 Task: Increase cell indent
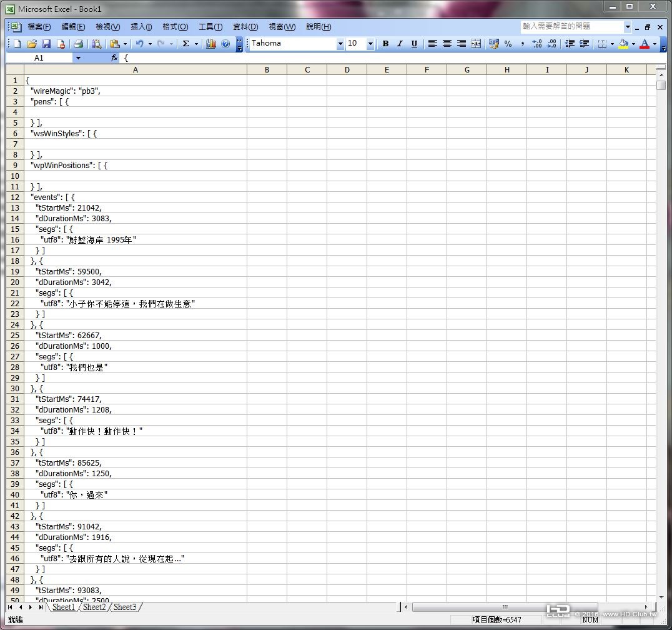(x=584, y=44)
